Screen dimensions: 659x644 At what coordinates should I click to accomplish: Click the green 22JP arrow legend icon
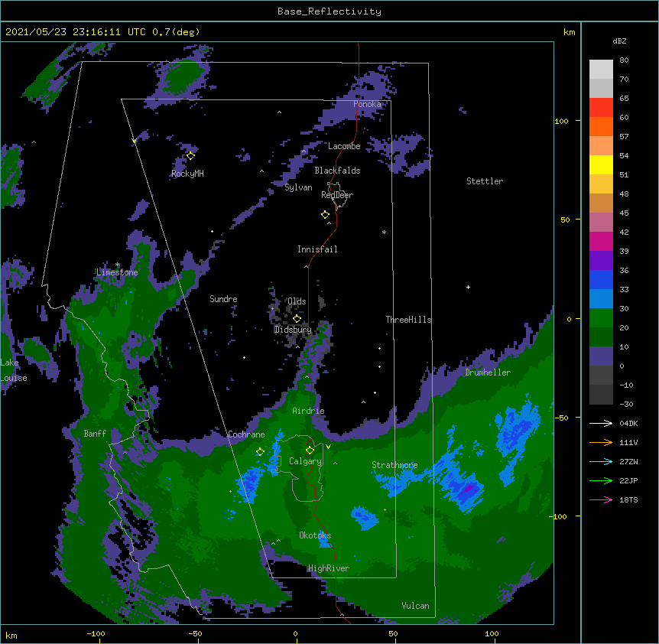(601, 480)
